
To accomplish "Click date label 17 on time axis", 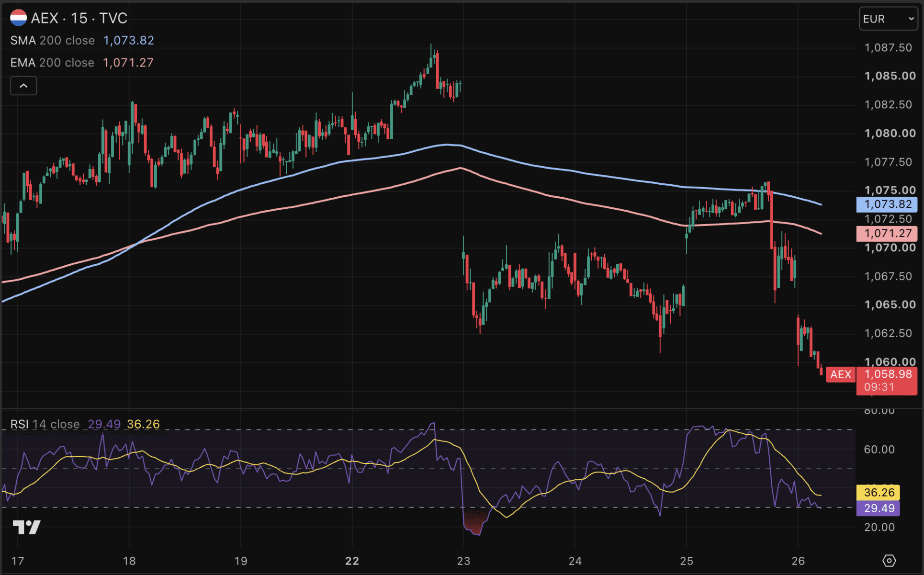I will click(x=18, y=561).
